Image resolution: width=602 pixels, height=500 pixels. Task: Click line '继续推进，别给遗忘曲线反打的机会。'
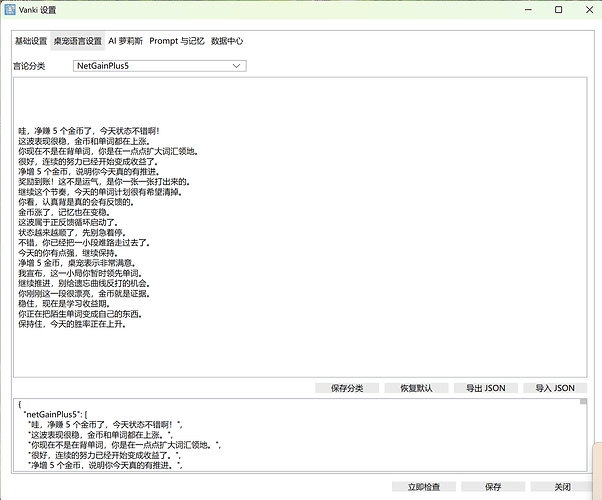(x=84, y=283)
